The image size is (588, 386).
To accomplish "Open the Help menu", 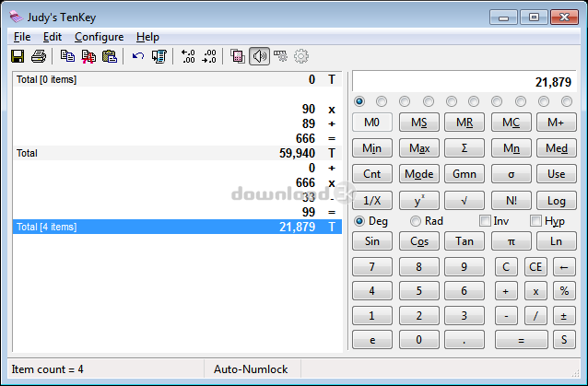I will pyautogui.click(x=147, y=37).
